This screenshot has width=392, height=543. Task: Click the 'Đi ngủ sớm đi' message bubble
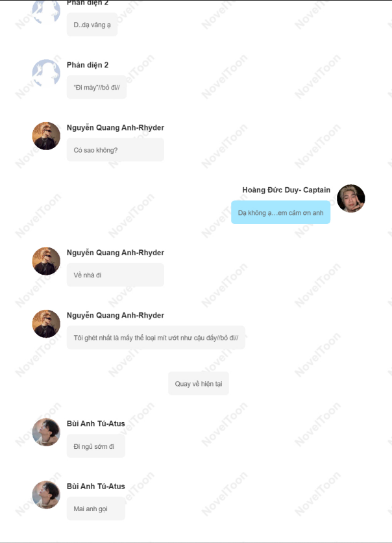[96, 446]
